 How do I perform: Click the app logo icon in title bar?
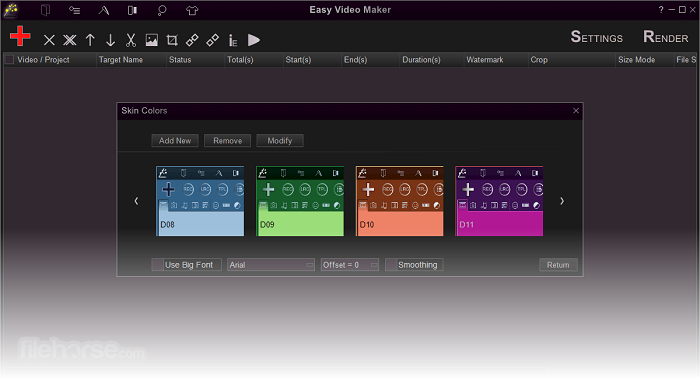[11, 9]
